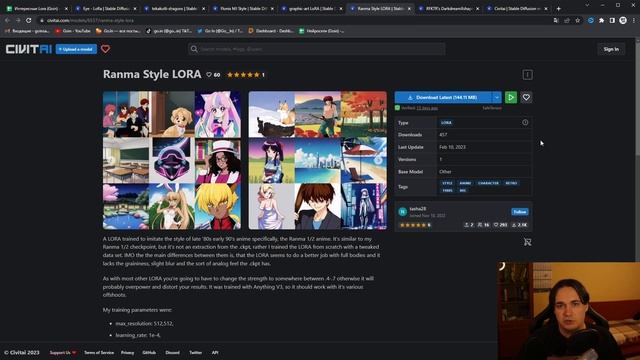Open the Extensions puzzle icon

click(601, 20)
